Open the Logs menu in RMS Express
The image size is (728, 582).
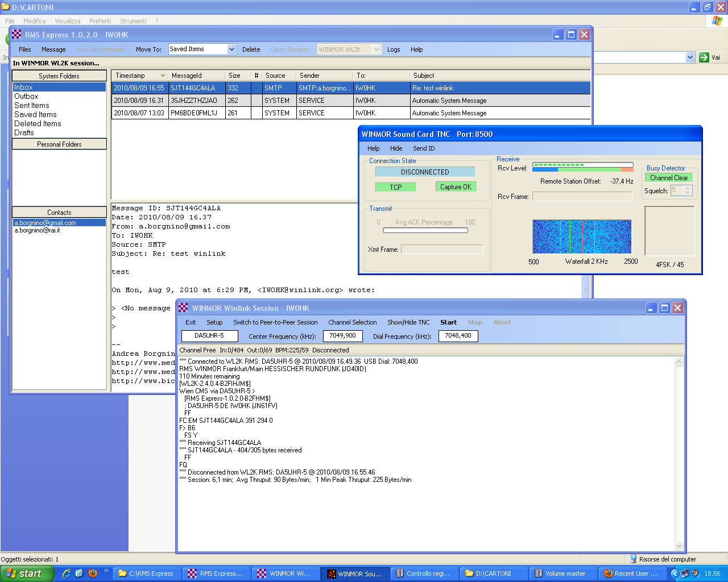[394, 49]
